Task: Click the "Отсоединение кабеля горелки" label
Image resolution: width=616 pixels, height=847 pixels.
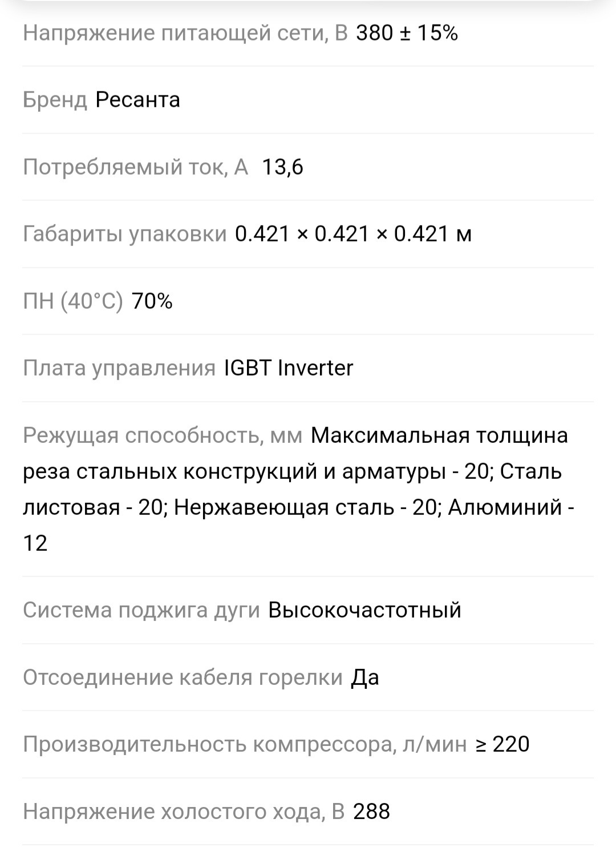Action: 183,677
